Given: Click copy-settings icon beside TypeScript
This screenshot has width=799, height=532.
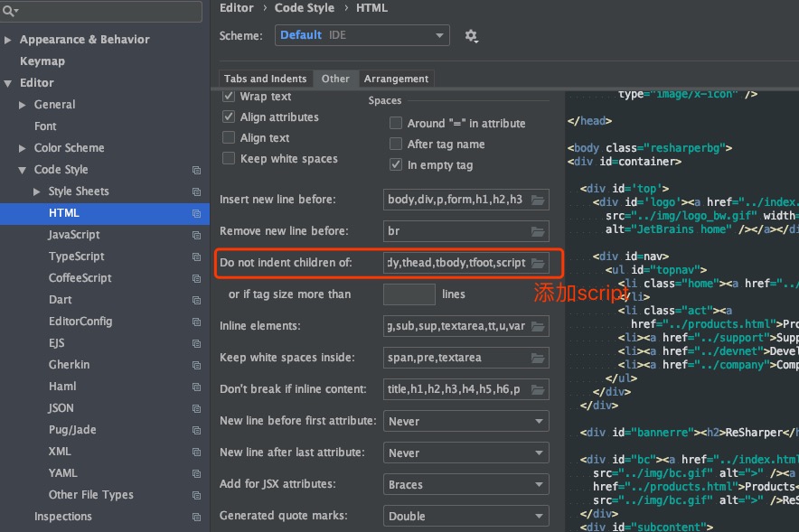Looking at the screenshot, I should 196,257.
